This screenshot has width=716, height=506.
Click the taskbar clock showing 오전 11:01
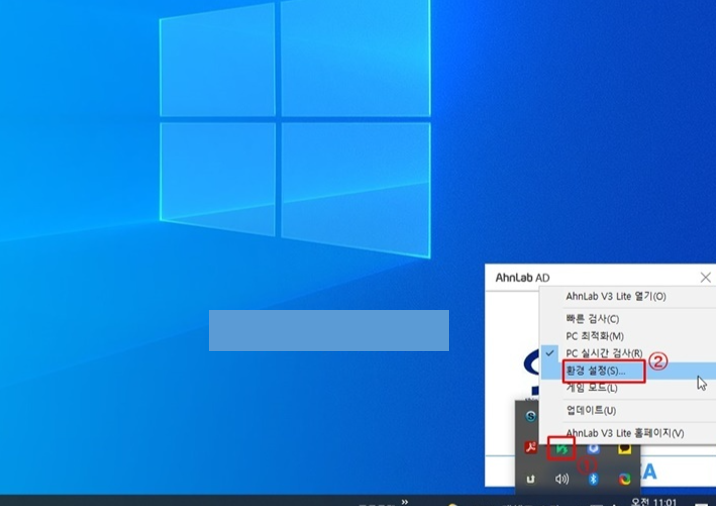click(653, 502)
